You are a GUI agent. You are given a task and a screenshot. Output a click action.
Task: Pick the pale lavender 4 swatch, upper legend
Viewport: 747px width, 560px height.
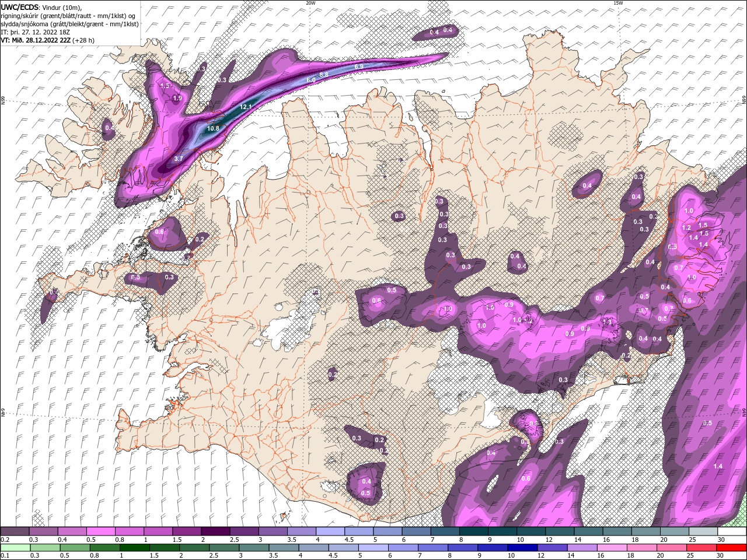click(x=330, y=531)
